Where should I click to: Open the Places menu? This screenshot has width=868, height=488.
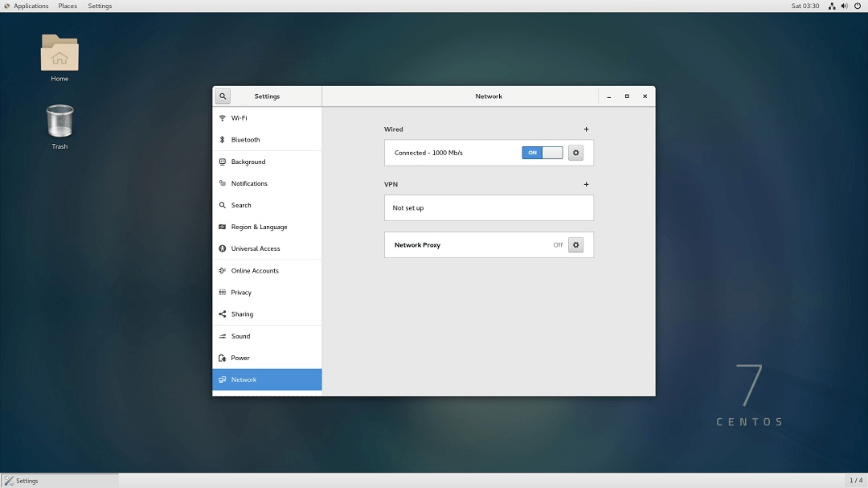coord(68,6)
